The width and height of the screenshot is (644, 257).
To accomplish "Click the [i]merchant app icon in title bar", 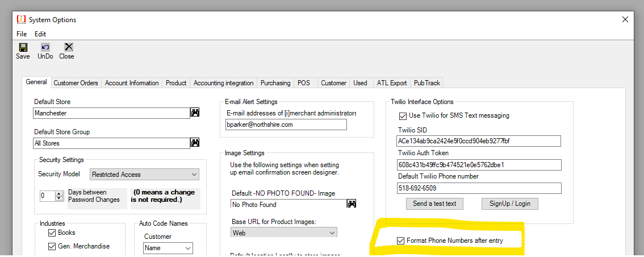I will [21, 19].
